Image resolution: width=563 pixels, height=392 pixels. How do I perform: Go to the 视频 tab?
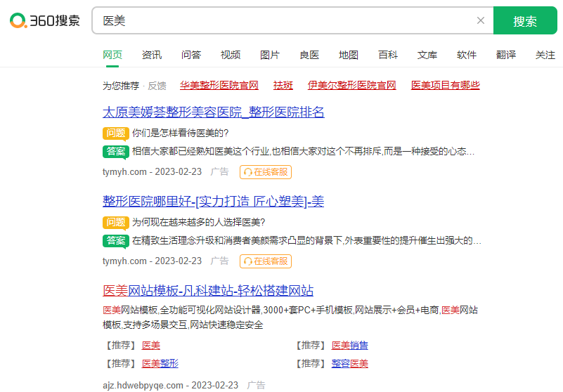[x=231, y=55]
